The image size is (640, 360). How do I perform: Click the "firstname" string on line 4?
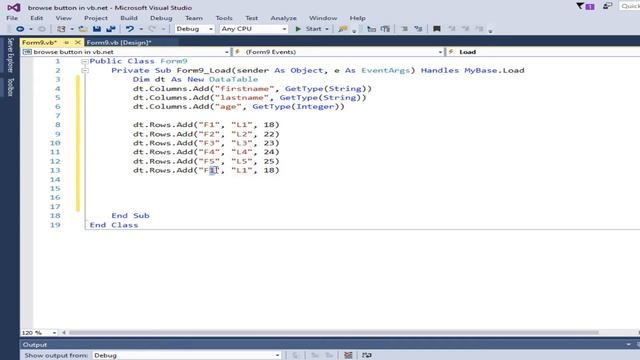(x=244, y=89)
